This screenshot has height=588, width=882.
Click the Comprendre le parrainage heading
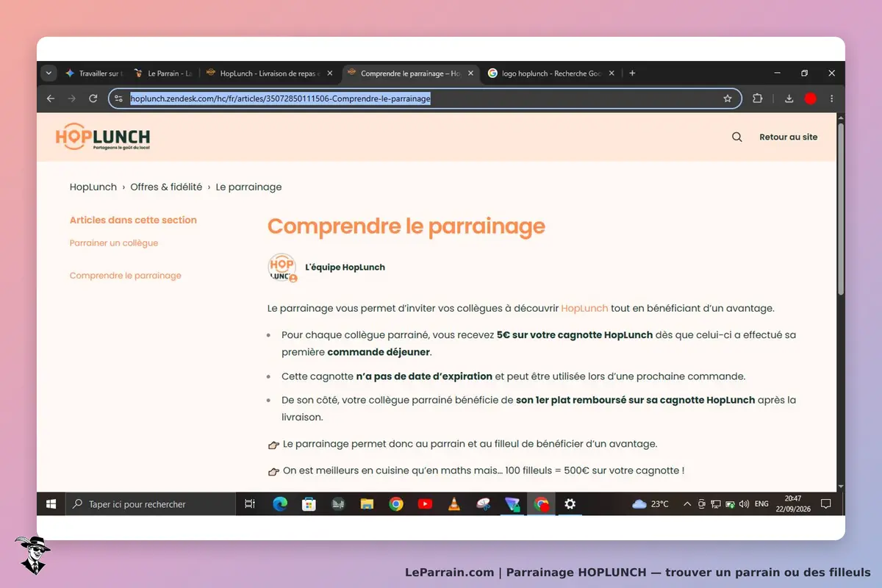[x=406, y=226]
